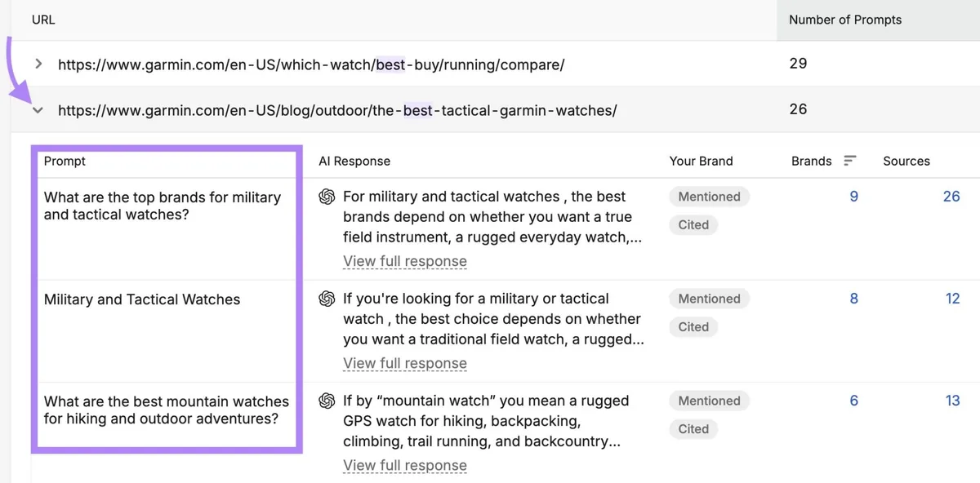Image resolution: width=980 pixels, height=483 pixels.
Task: Click the Cited badge in top brands row
Action: click(693, 224)
